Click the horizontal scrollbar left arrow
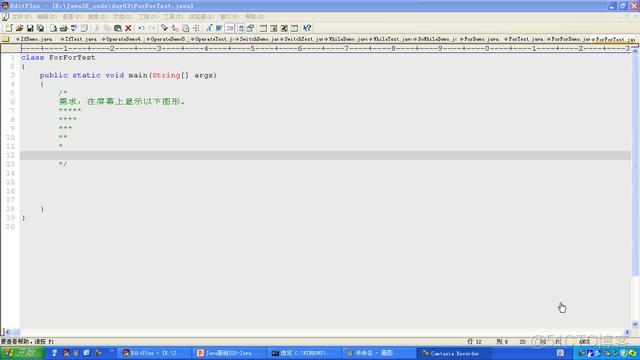The image size is (640, 360). pyautogui.click(x=8, y=332)
